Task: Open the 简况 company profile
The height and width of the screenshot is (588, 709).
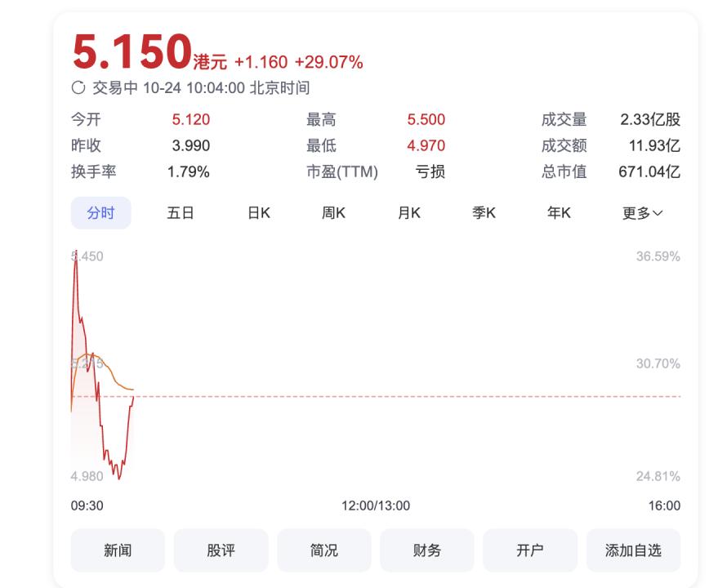Action: 323,550
